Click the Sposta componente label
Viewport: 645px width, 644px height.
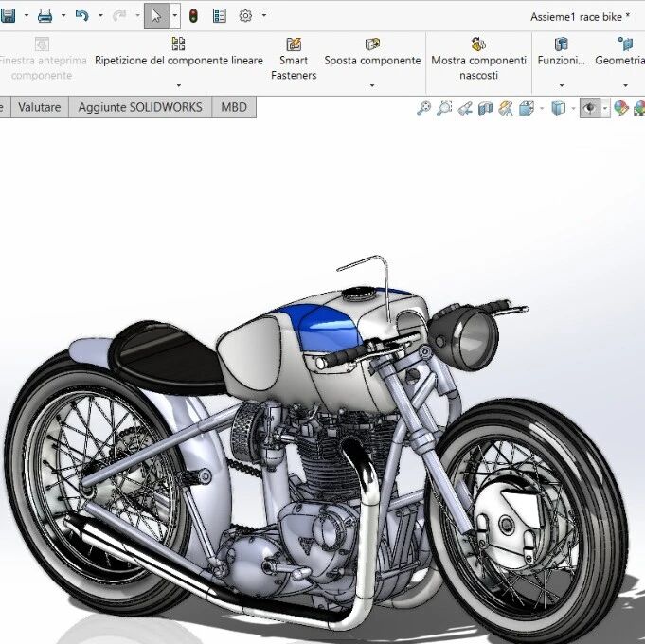point(372,61)
